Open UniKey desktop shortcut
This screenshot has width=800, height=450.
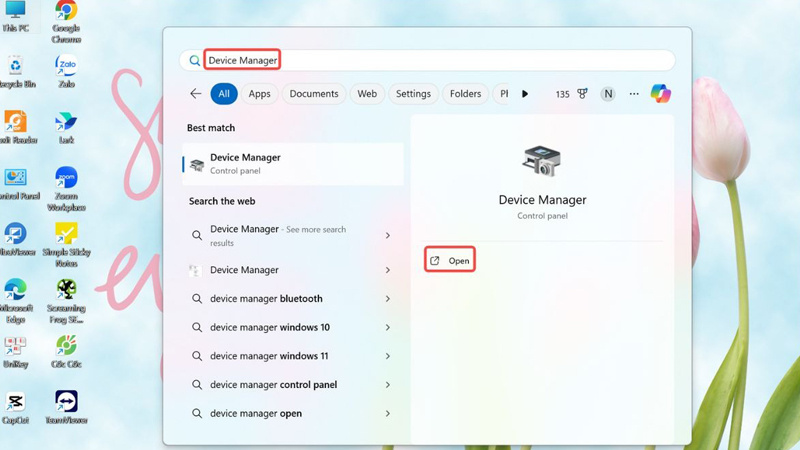tap(15, 352)
